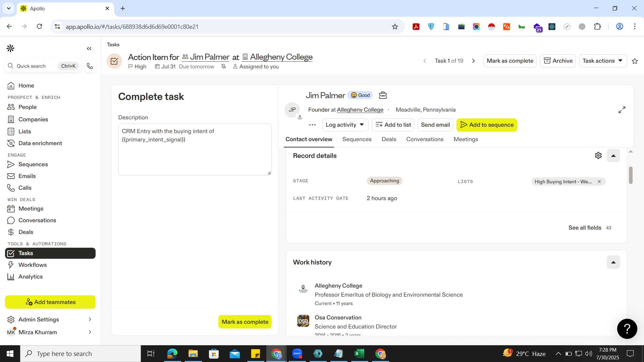Screen dimensions: 644x362
Task: Click the contact panel vertical scrollbar
Action: (631, 175)
